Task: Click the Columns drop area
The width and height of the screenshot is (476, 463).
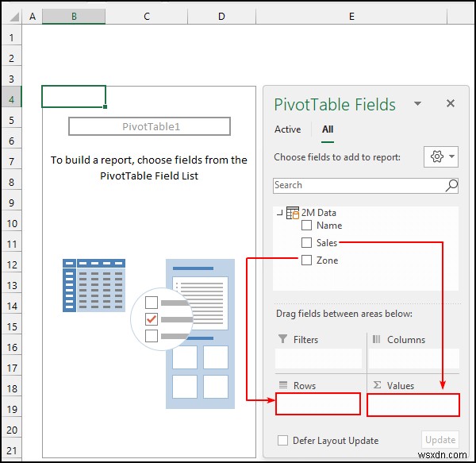Action: pyautogui.click(x=414, y=358)
